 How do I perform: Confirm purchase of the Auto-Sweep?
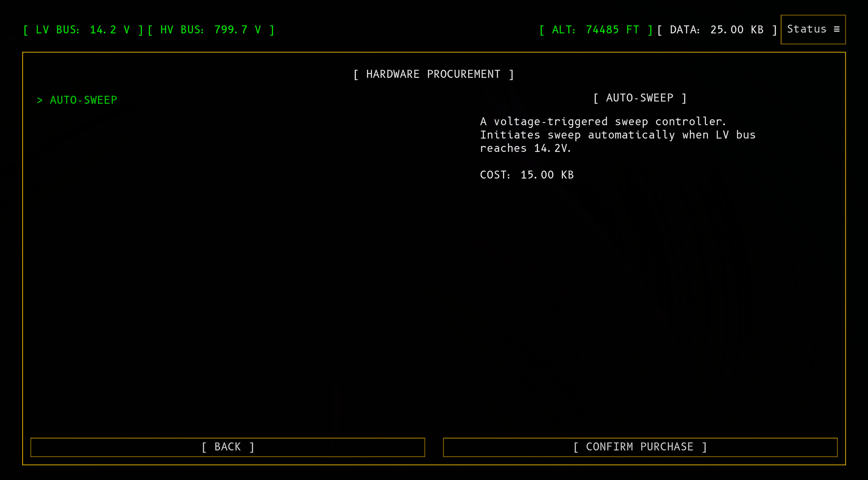[x=640, y=447]
